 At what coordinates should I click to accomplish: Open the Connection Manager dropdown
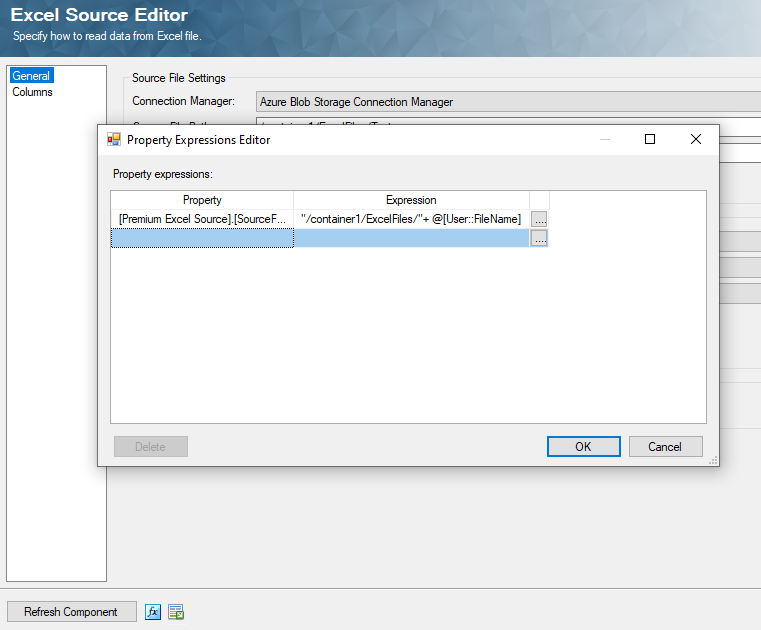coord(508,102)
